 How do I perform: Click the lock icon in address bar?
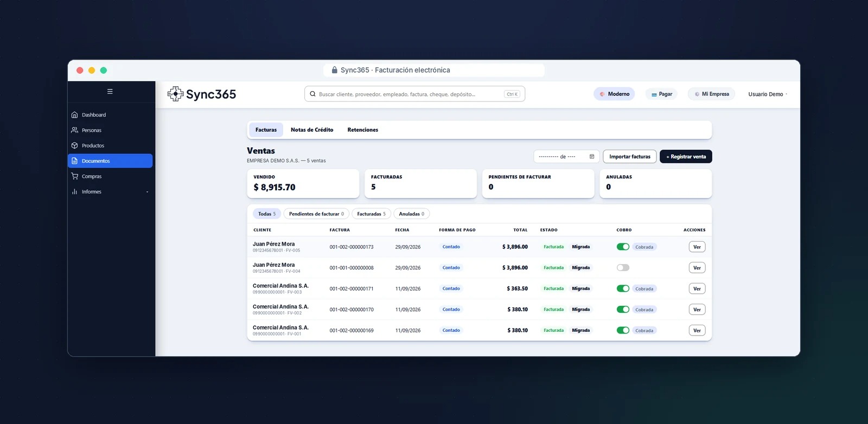pyautogui.click(x=335, y=70)
